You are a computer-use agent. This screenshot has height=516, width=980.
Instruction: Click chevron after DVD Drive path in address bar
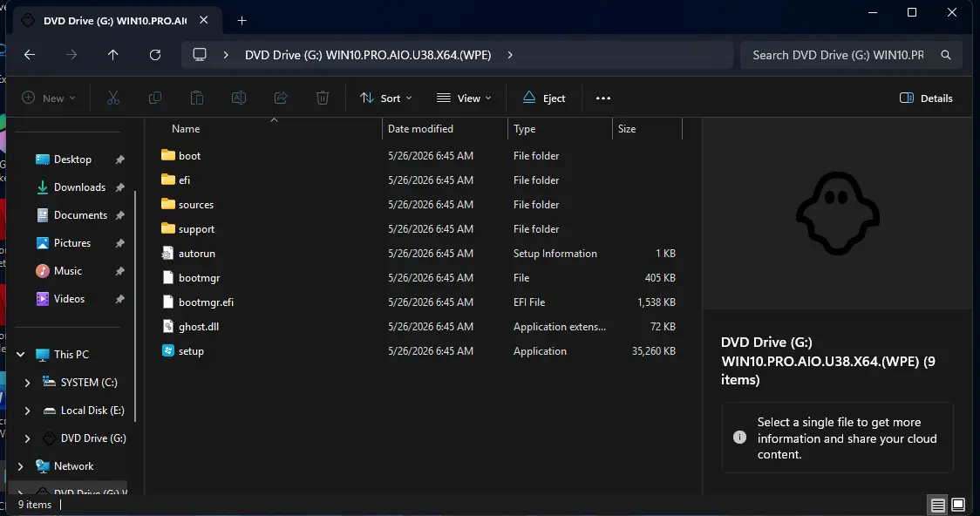point(510,55)
